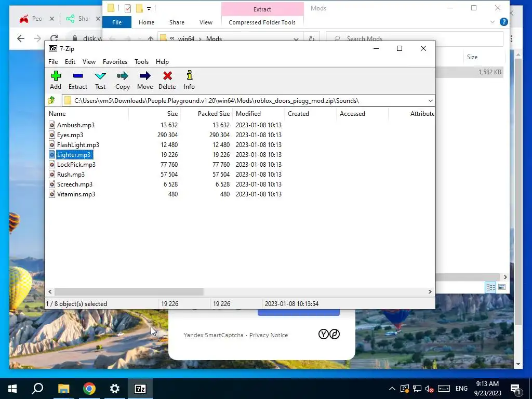Open Compressed Folder Tools tab
This screenshot has height=399, width=532.
tap(262, 22)
